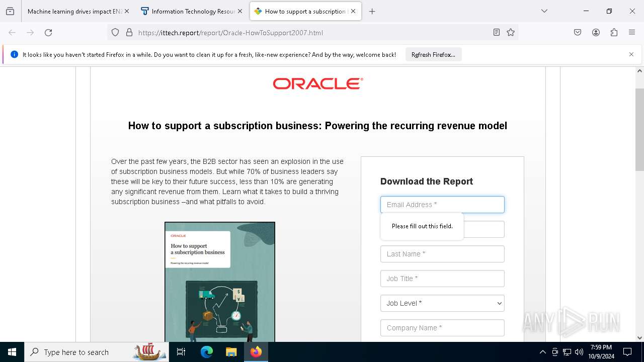Focus the URL address bar
The image size is (644, 362).
(312, 33)
